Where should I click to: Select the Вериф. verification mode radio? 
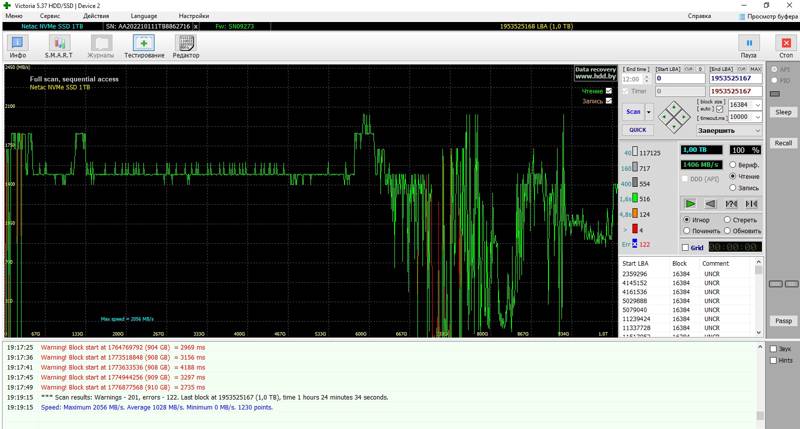coord(734,164)
